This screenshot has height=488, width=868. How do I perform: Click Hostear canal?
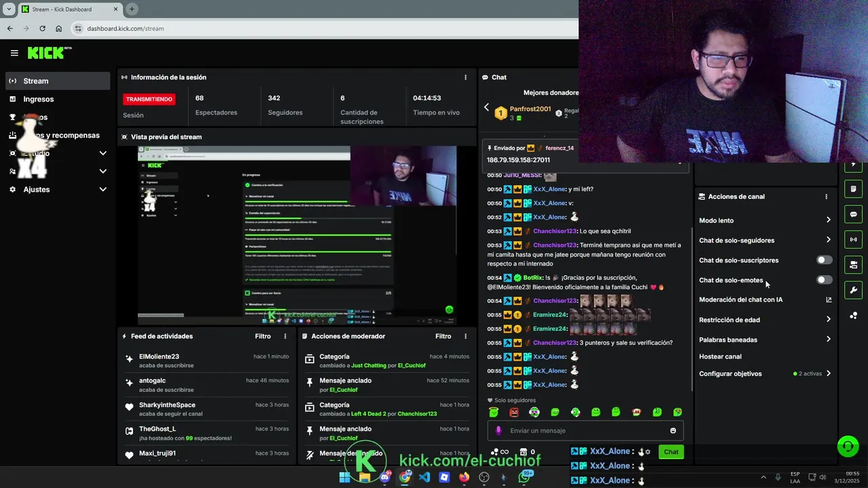[x=720, y=357]
